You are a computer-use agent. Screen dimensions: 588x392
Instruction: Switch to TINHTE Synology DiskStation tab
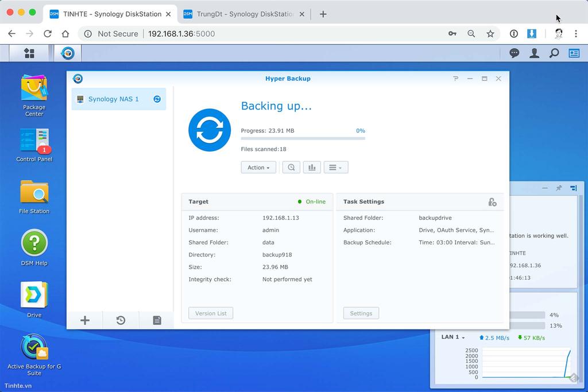pyautogui.click(x=111, y=14)
